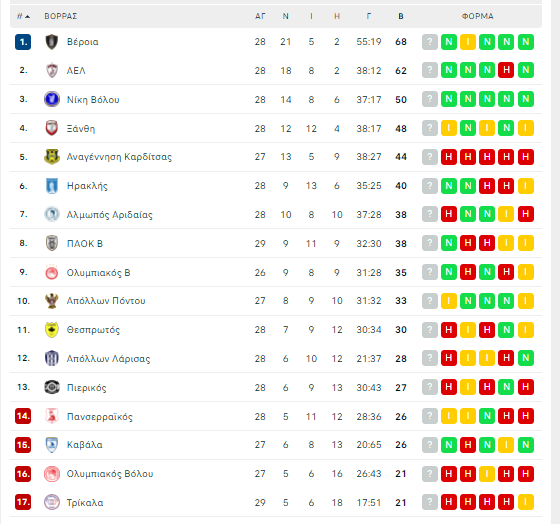560x524 pixels.
Task: Click Καβάλα's last green N result badge
Action: 525,445
